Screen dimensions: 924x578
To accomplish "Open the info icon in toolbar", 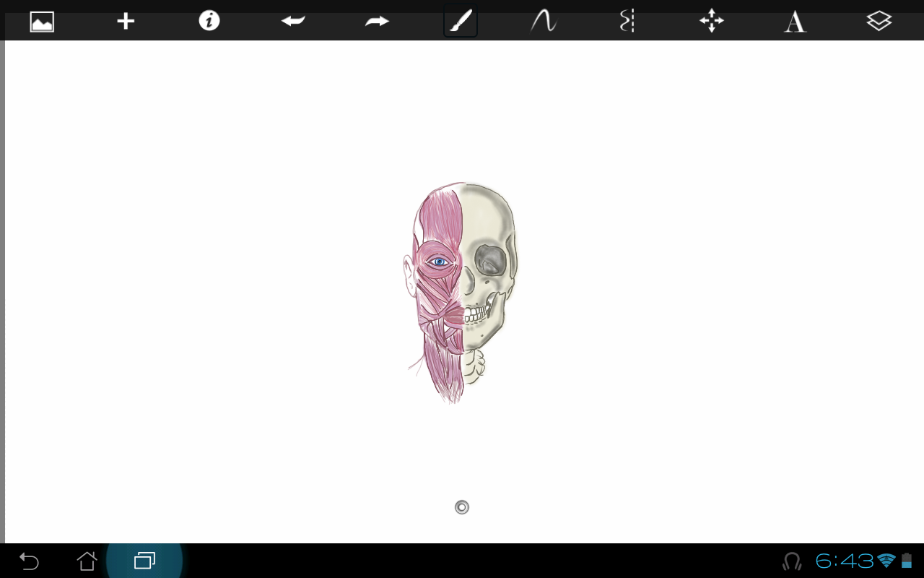I will tap(209, 22).
